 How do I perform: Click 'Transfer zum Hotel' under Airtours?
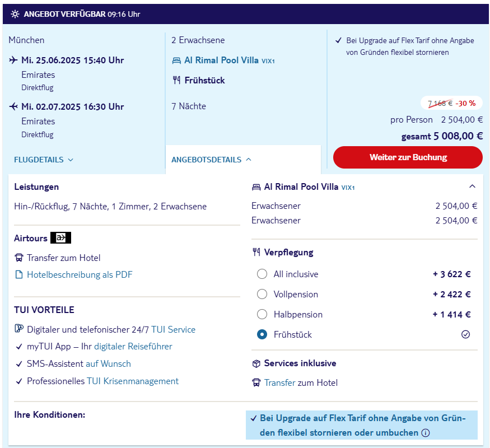(64, 258)
